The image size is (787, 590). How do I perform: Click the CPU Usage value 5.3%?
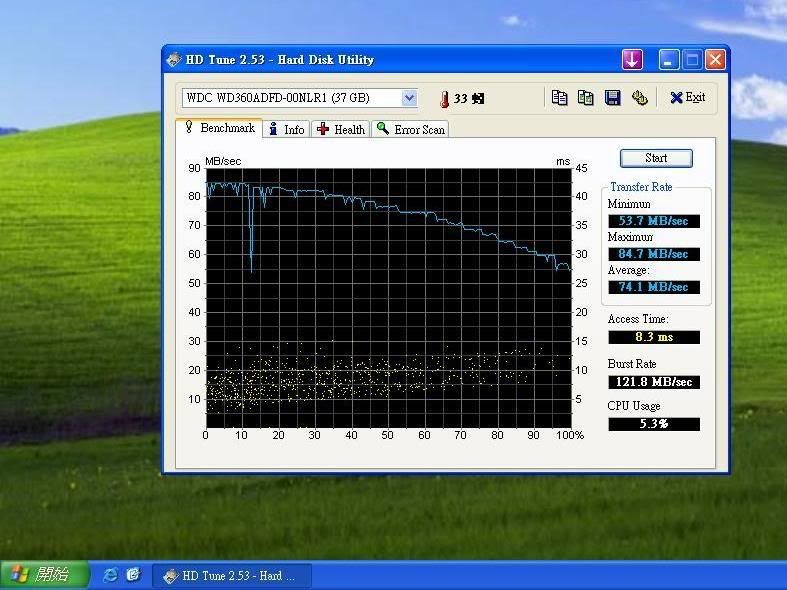(x=653, y=424)
